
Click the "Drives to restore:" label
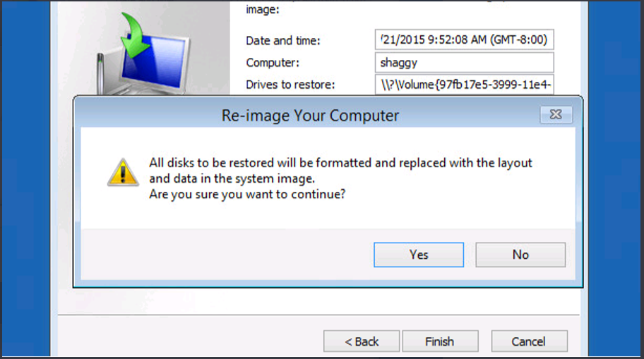pyautogui.click(x=290, y=85)
